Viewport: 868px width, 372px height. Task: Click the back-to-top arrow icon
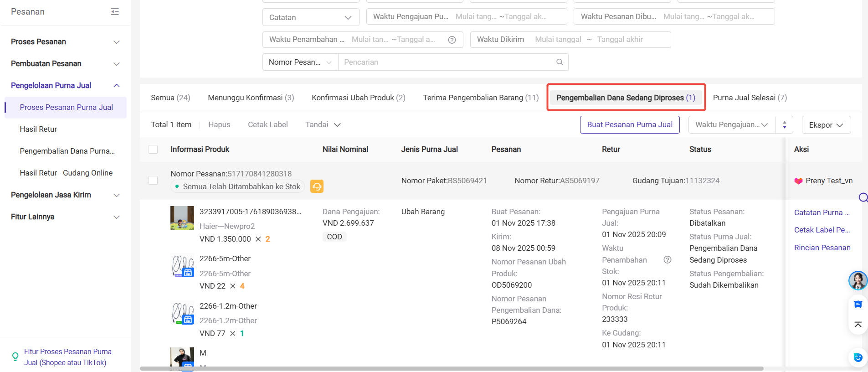coord(858,325)
